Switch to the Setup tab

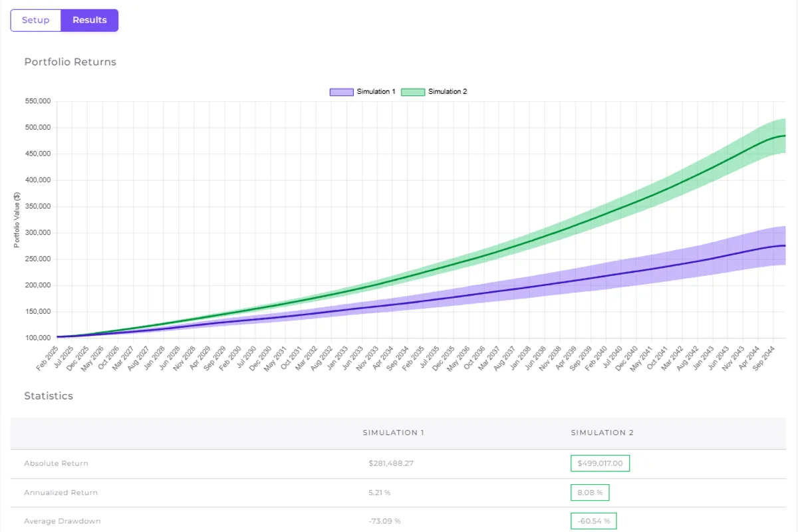coord(36,20)
